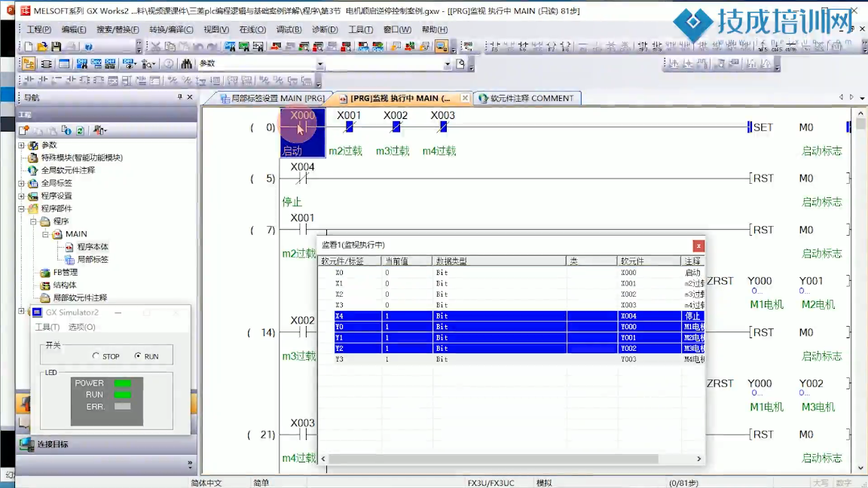
Task: Pin the Navigation panel with the pushpin
Action: click(180, 97)
